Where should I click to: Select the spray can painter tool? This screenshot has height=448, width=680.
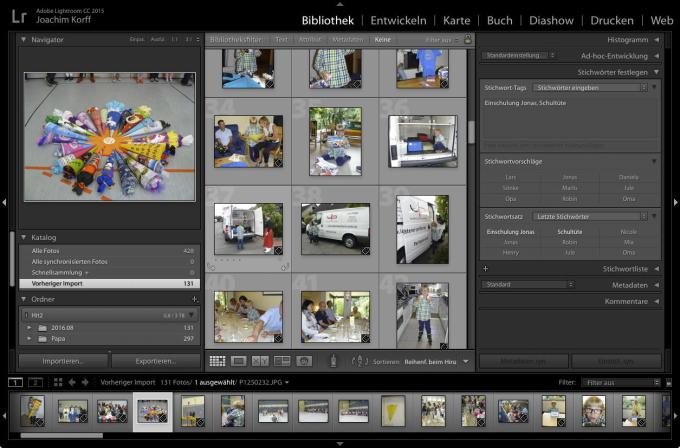coord(333,361)
